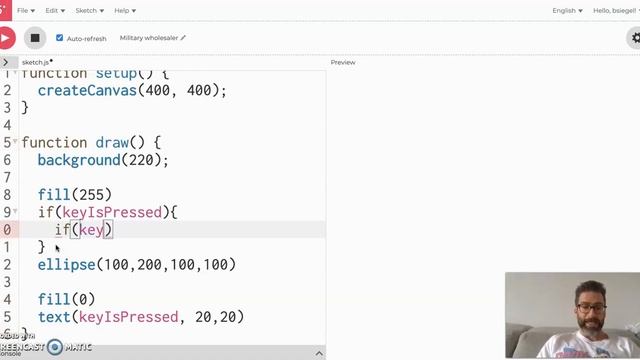Click the background(220) code line
This screenshot has height=360, width=640.
tap(103, 160)
